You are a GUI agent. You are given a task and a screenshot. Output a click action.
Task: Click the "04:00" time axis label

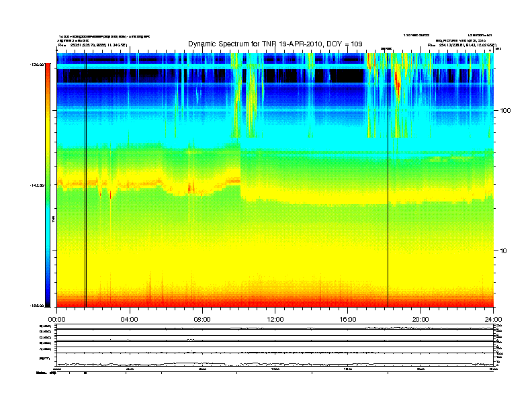130,320
